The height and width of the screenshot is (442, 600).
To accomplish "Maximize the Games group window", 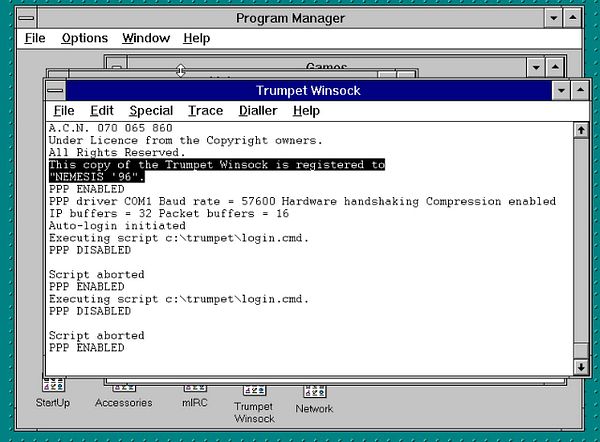I will 555,67.
